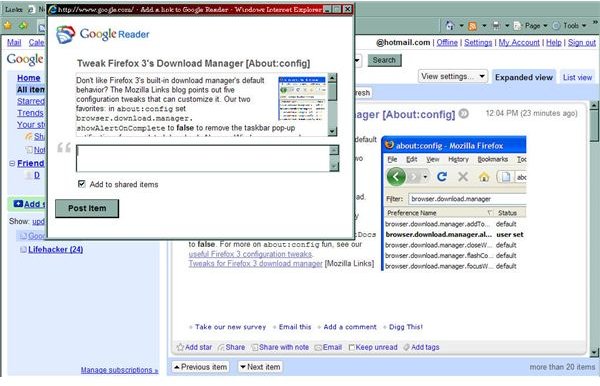
Task: Click the Email this link
Action: 295,327
